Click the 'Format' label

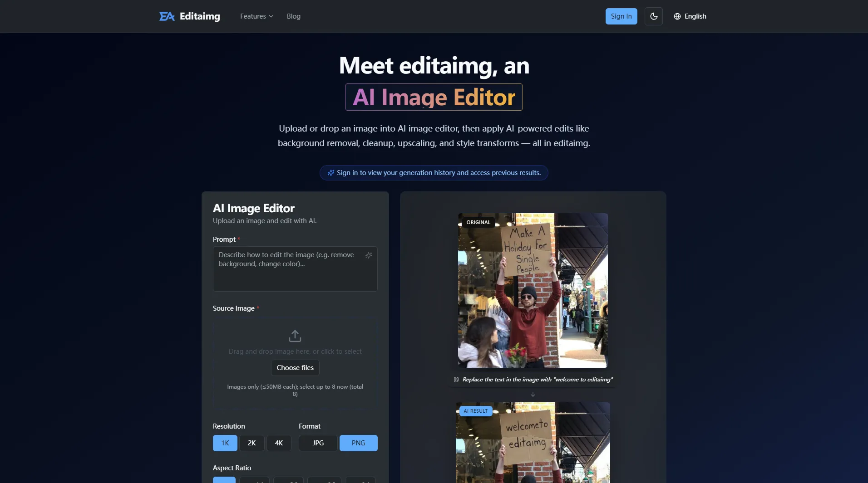coord(310,426)
